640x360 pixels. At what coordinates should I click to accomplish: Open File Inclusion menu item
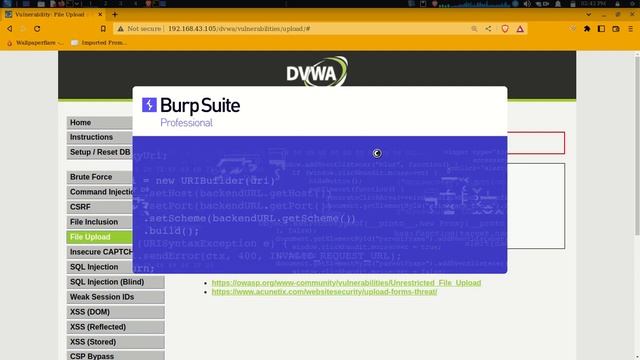tap(100, 222)
